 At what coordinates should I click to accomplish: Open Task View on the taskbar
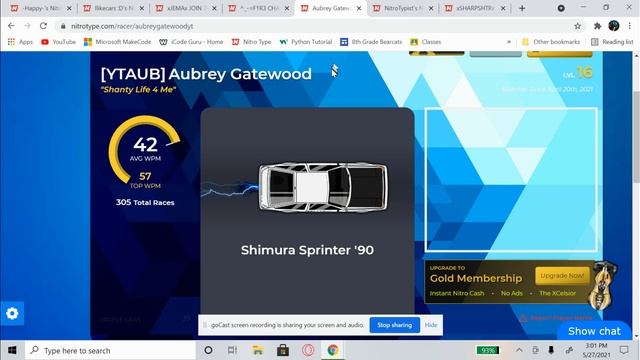click(232, 350)
